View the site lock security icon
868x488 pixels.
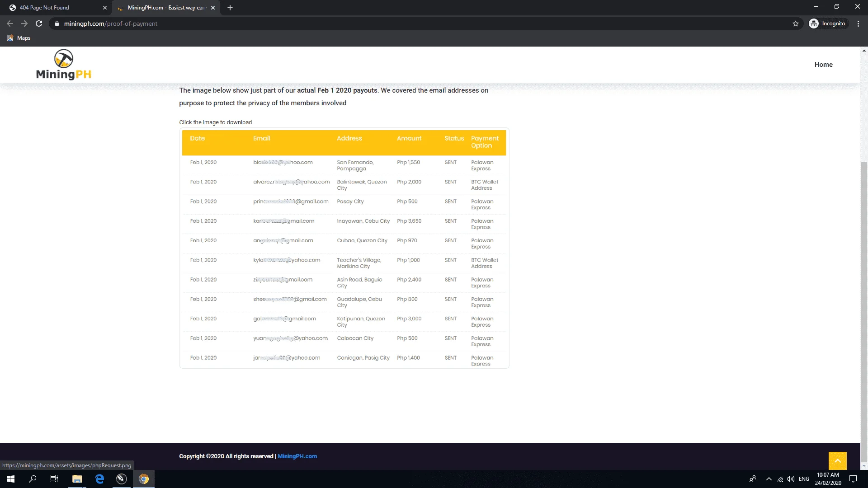click(x=57, y=23)
